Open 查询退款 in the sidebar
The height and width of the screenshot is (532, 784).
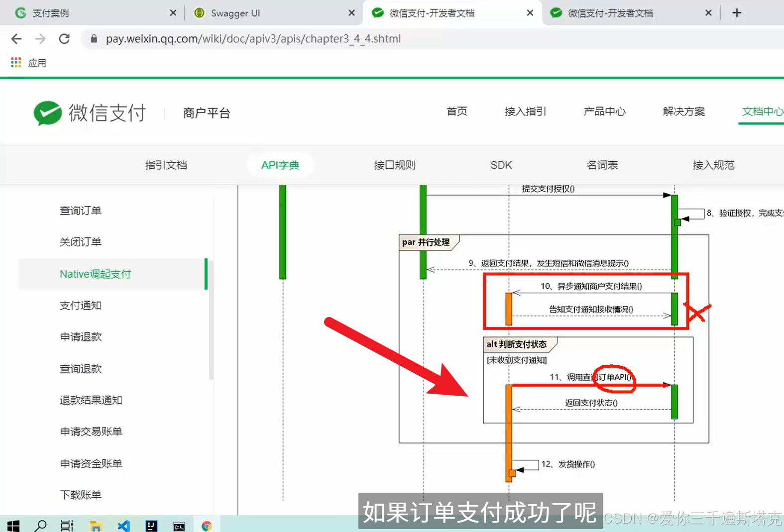(x=81, y=369)
